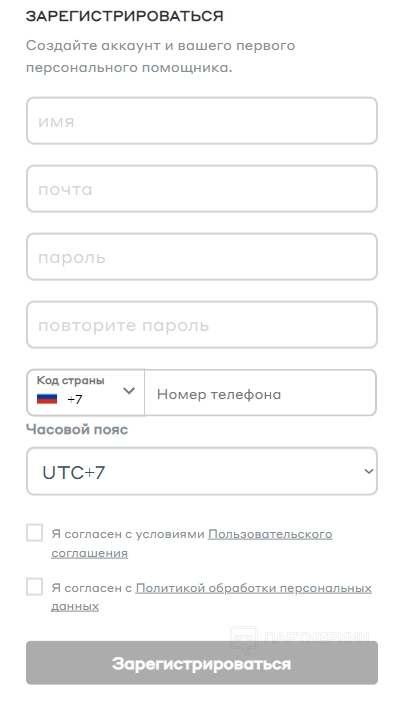
Task: Focus the повторите пароль field
Action: click(202, 325)
